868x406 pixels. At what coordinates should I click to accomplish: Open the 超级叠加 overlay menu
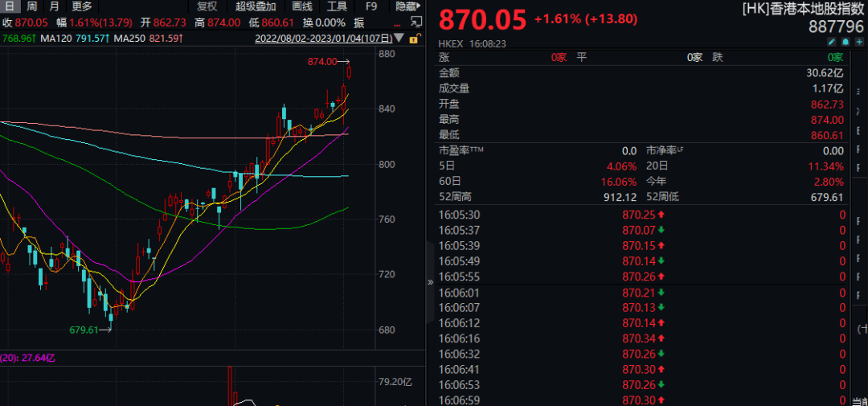[254, 6]
